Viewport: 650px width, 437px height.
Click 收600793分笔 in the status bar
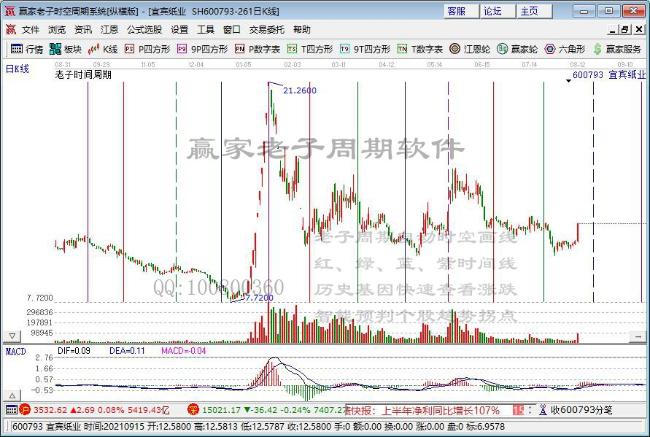point(581,410)
